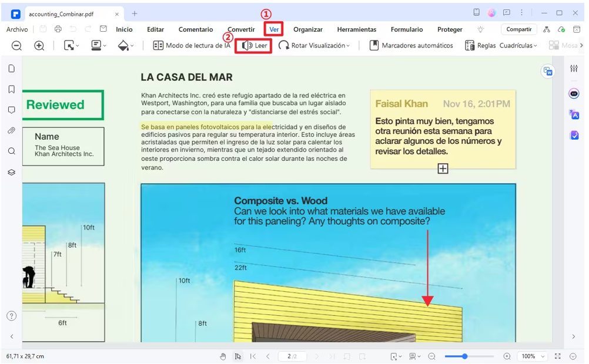Enable Marcadores automáticos
589x364 pixels.
(x=411, y=46)
